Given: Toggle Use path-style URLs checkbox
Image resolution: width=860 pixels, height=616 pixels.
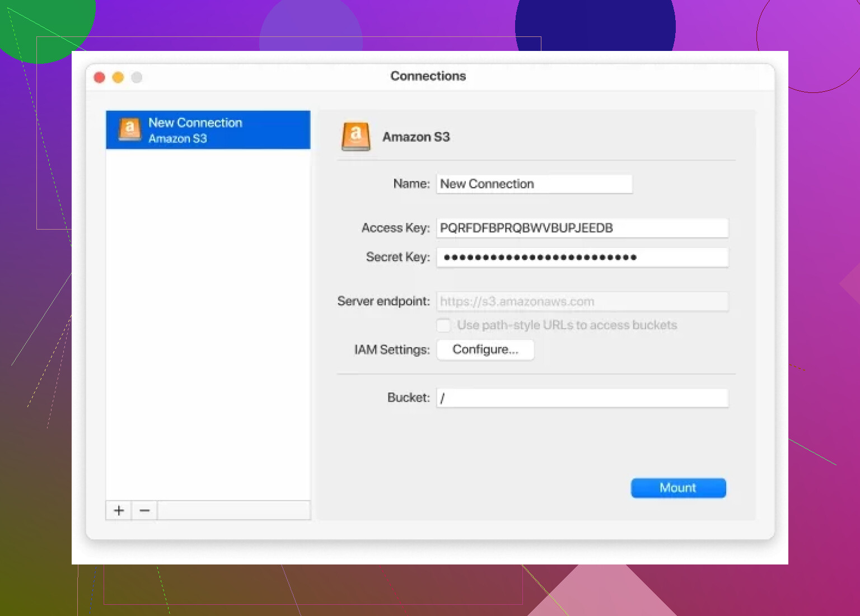Looking at the screenshot, I should pos(443,325).
